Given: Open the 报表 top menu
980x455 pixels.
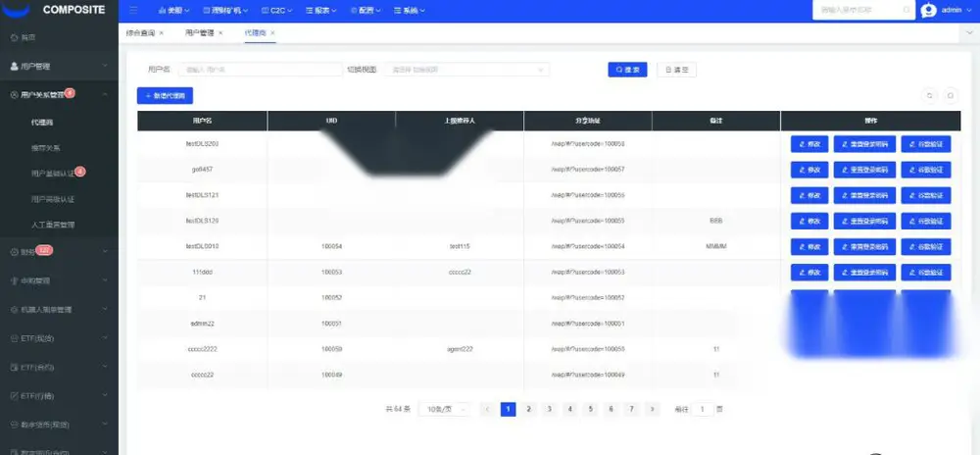Looking at the screenshot, I should [x=321, y=10].
